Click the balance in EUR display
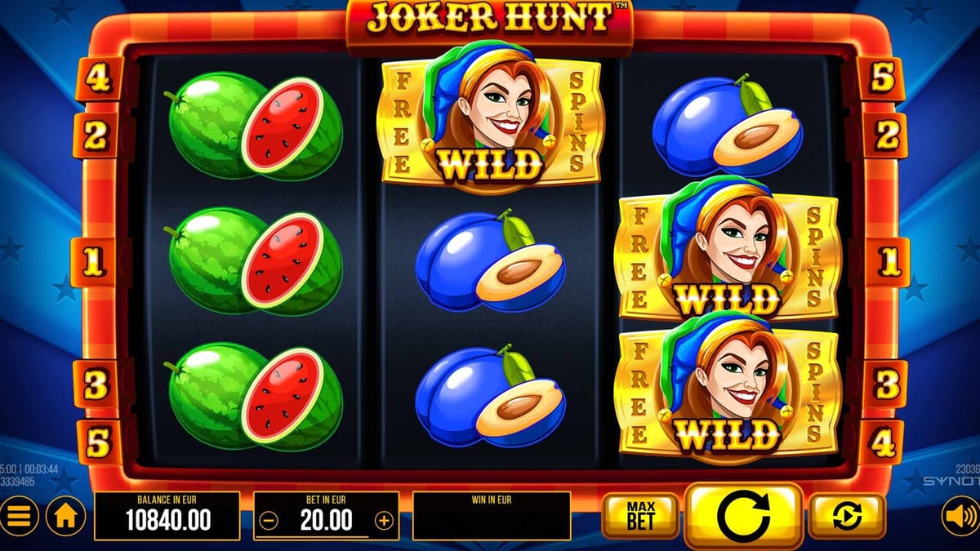980x551 pixels. point(167,516)
